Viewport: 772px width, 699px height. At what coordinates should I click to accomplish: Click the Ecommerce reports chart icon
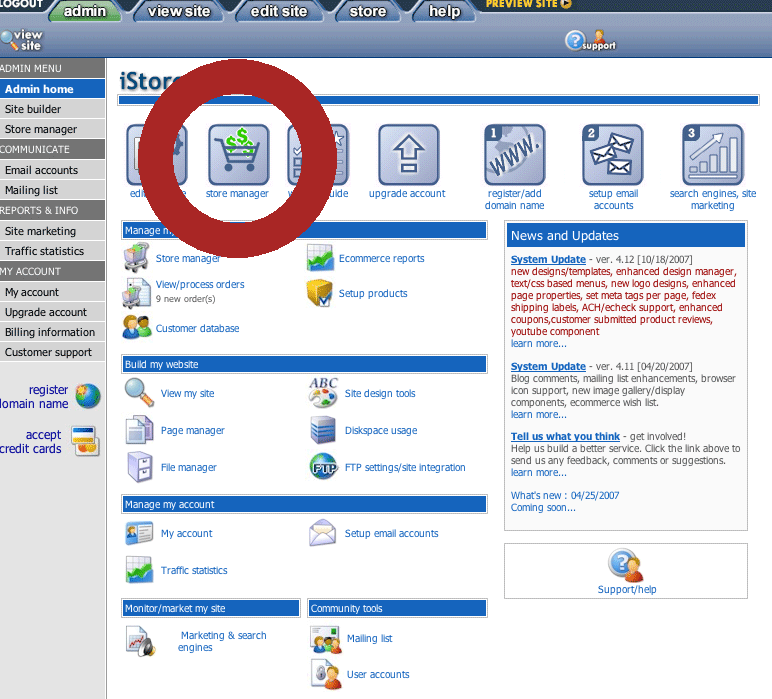tap(321, 259)
